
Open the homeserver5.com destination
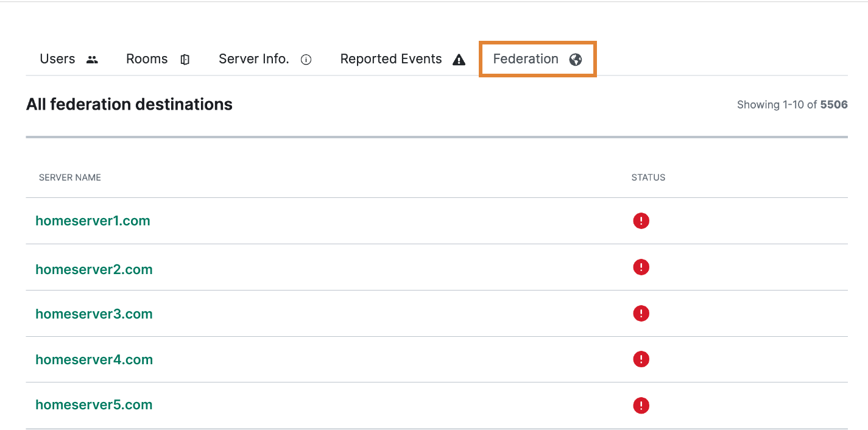coord(94,405)
